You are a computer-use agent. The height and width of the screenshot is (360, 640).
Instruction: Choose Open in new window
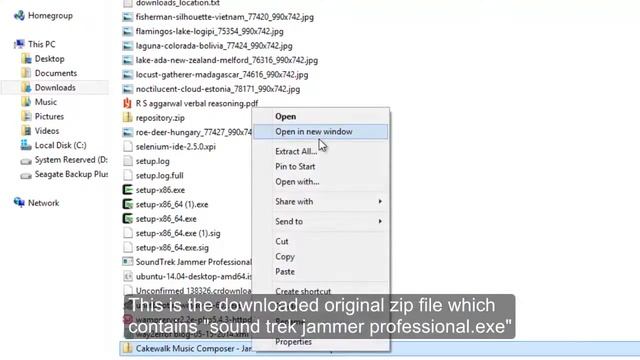(x=320, y=131)
